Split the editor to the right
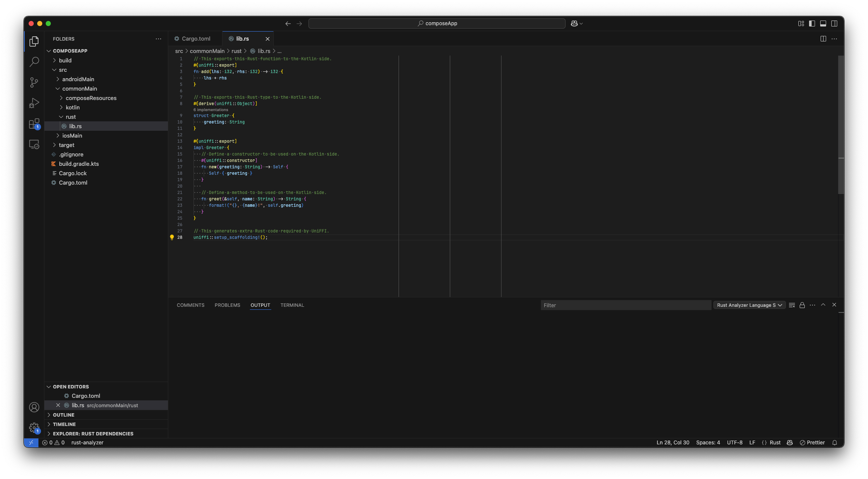This screenshot has height=479, width=868. click(x=823, y=39)
